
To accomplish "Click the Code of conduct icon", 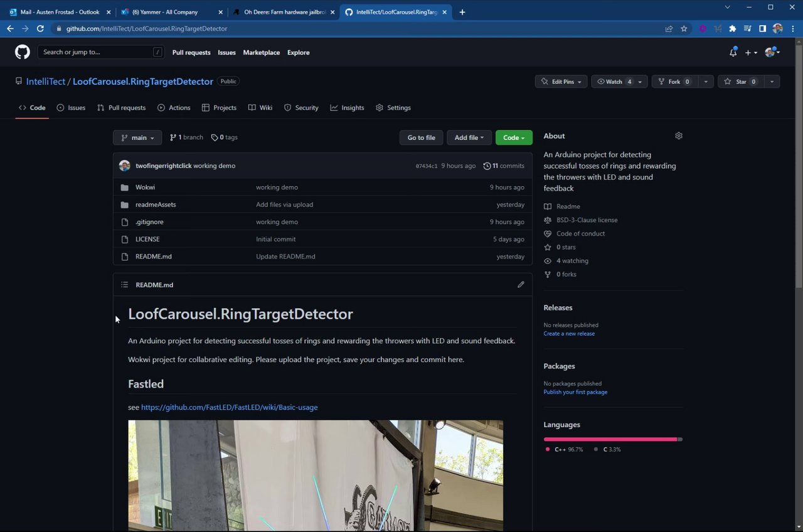I will (548, 233).
